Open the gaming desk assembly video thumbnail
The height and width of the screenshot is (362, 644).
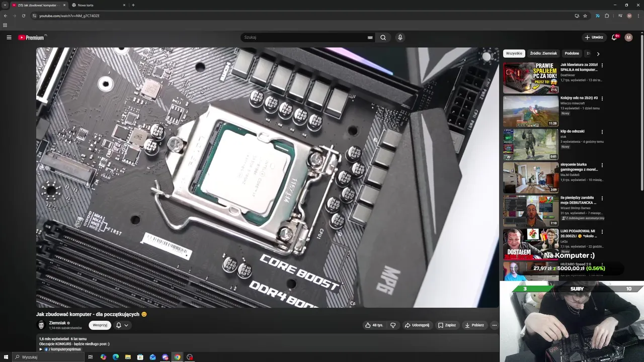531,177
